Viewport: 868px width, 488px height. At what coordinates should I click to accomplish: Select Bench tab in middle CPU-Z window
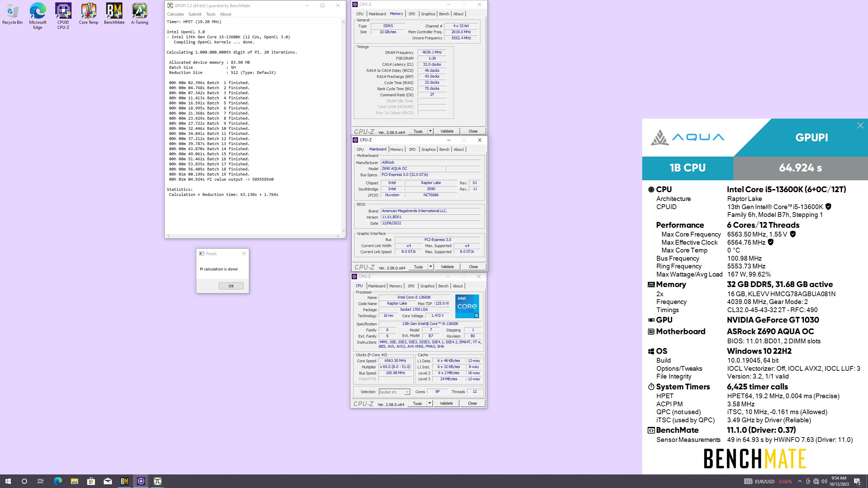(x=444, y=149)
